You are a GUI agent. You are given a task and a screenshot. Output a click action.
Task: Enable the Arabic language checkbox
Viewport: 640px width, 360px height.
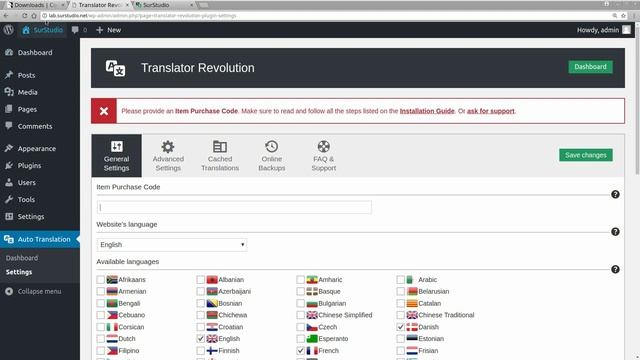click(400, 280)
